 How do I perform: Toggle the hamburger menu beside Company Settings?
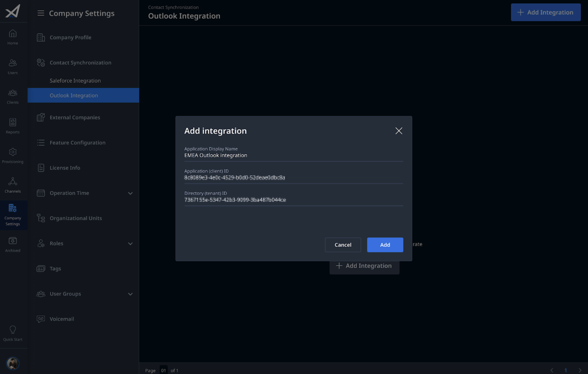pos(41,13)
